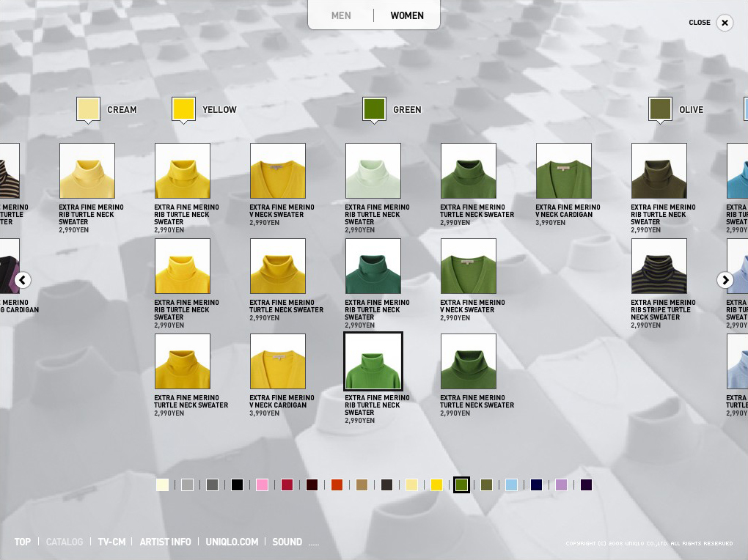Click the right arrow to scroll catalog forward
The image size is (748, 560).
(725, 280)
